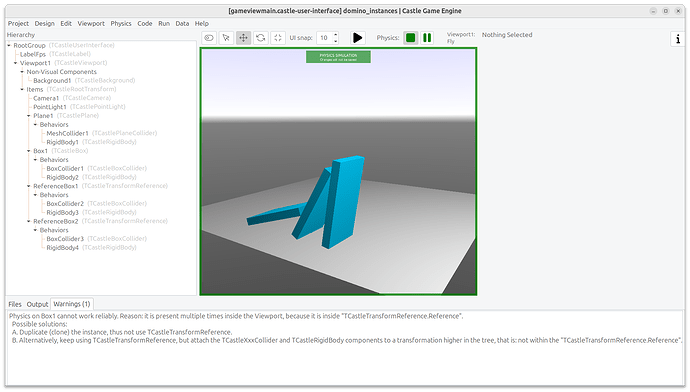
Task: Select PointLight1 in hierarchy
Action: click(50, 107)
